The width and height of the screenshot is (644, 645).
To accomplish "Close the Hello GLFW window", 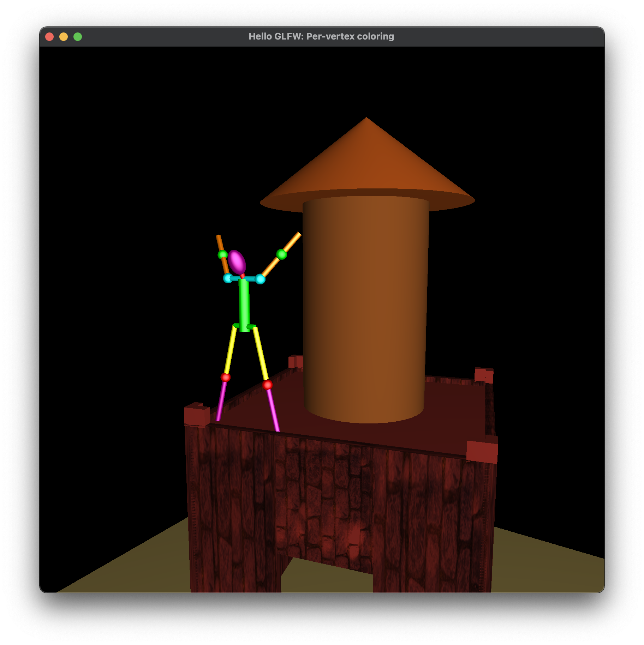I will coord(49,37).
